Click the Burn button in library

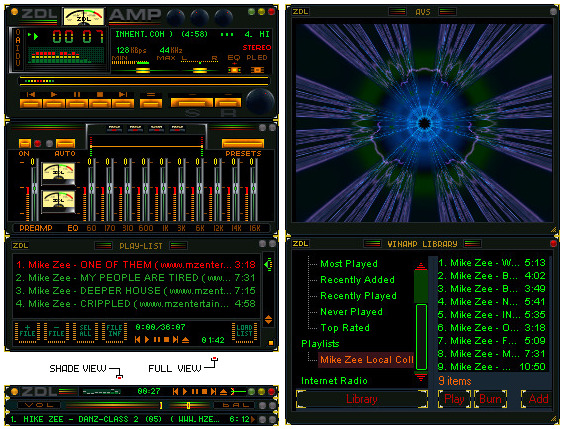[491, 399]
